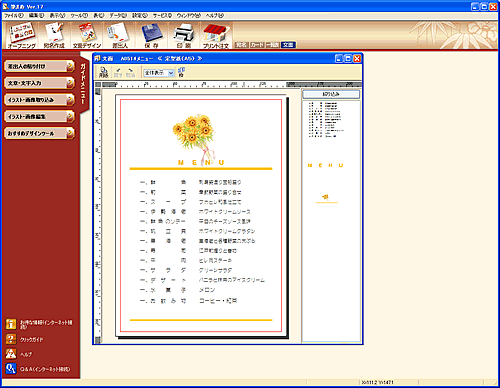Click the ヒレ肉ステーキ menu line
Image resolution: width=500 pixels, height=388 pixels.
(x=215, y=261)
